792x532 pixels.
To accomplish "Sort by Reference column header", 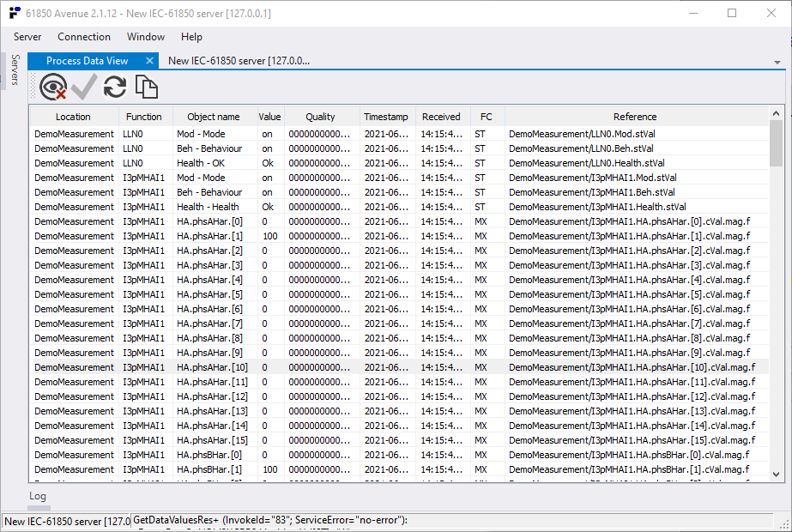I will 635,117.
